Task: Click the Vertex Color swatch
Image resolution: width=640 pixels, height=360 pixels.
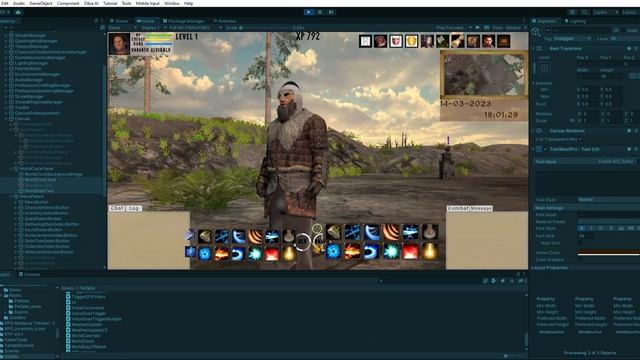Action: [608, 253]
